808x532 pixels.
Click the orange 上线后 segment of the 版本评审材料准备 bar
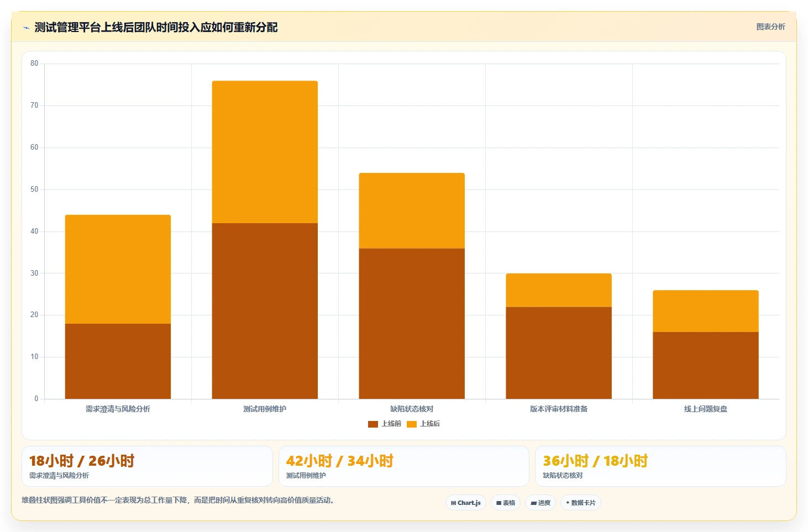tap(559, 290)
